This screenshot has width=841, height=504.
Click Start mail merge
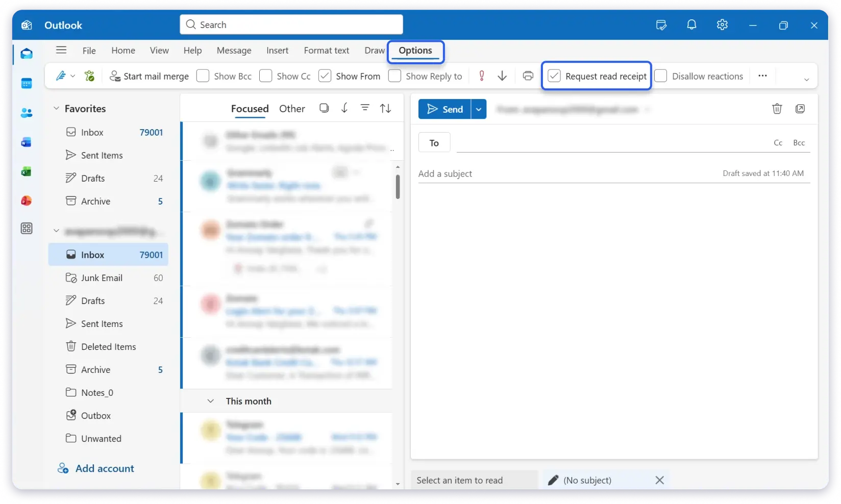(149, 76)
